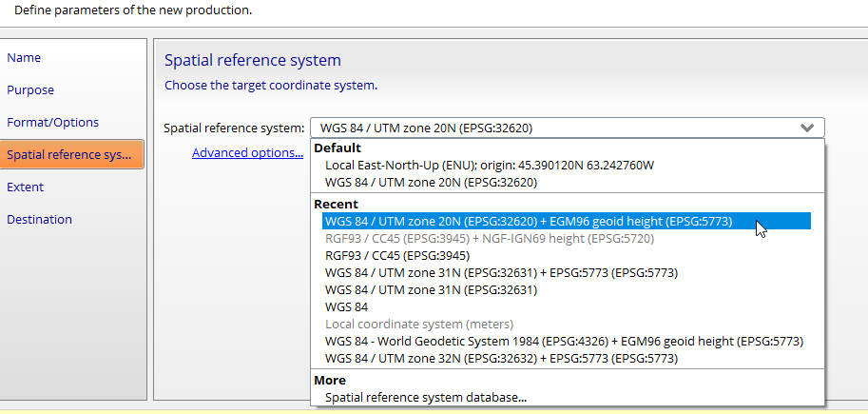The width and height of the screenshot is (868, 414).
Task: Select default WGS 84 / UTM zone 20N
Action: click(x=432, y=183)
